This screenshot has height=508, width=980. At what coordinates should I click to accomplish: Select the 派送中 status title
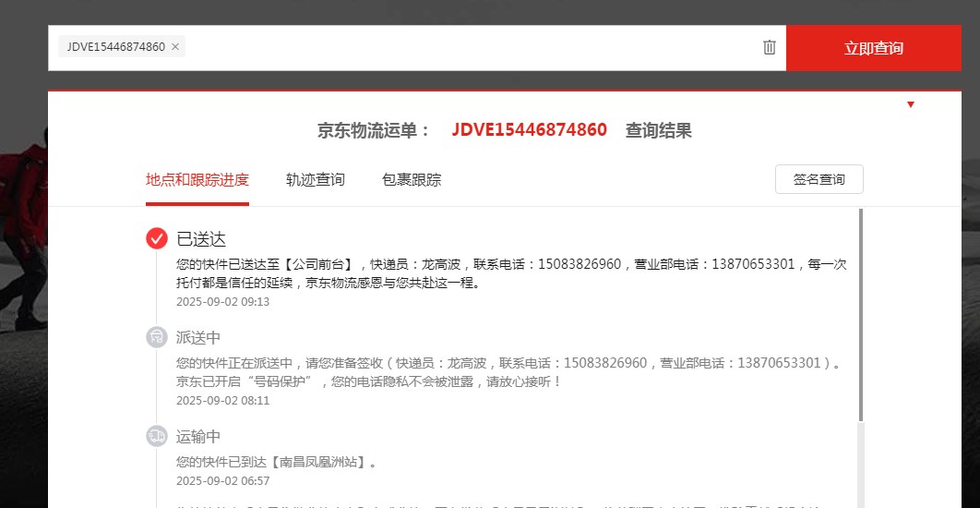pyautogui.click(x=198, y=338)
